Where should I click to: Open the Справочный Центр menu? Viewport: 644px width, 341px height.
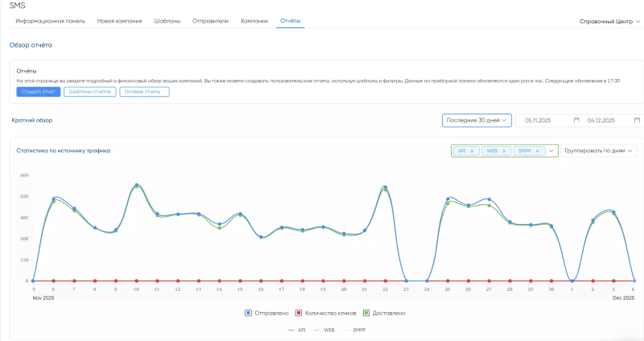pos(609,21)
